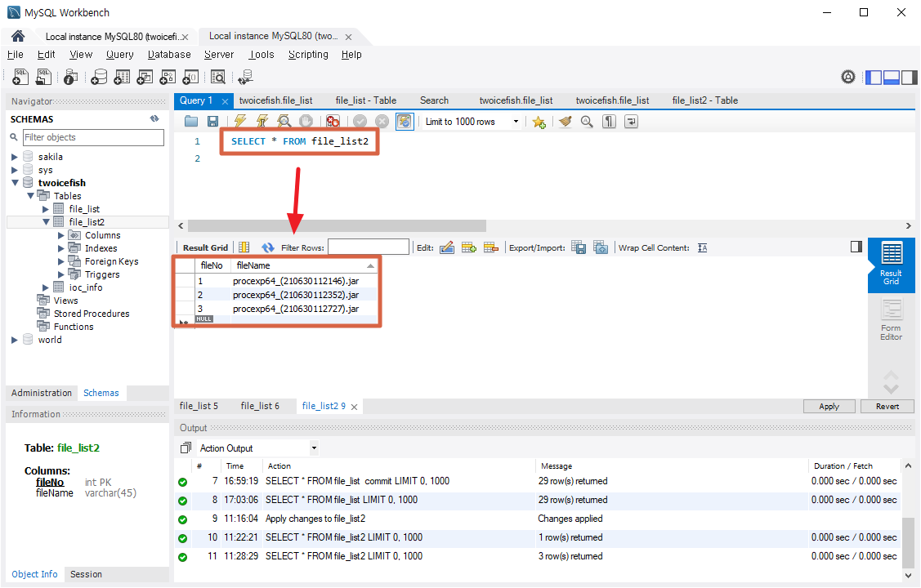The height and width of the screenshot is (588, 921).
Task: Click the Revert button
Action: 887,406
